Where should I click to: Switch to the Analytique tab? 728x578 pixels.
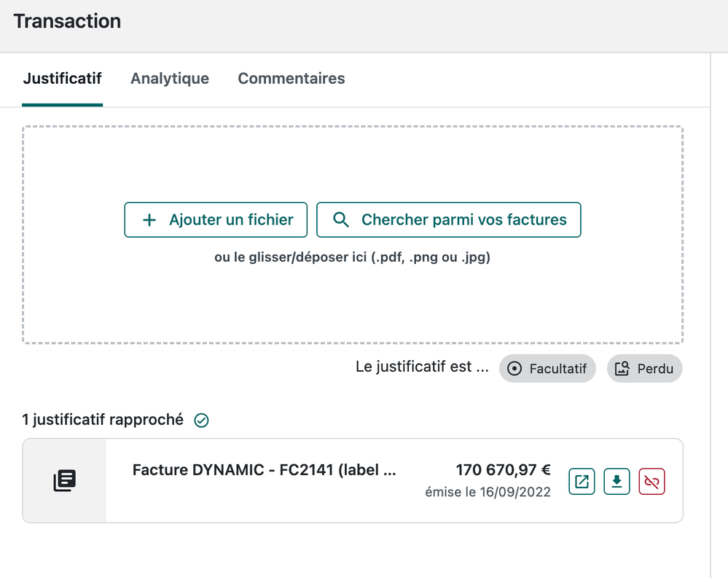[x=170, y=79]
